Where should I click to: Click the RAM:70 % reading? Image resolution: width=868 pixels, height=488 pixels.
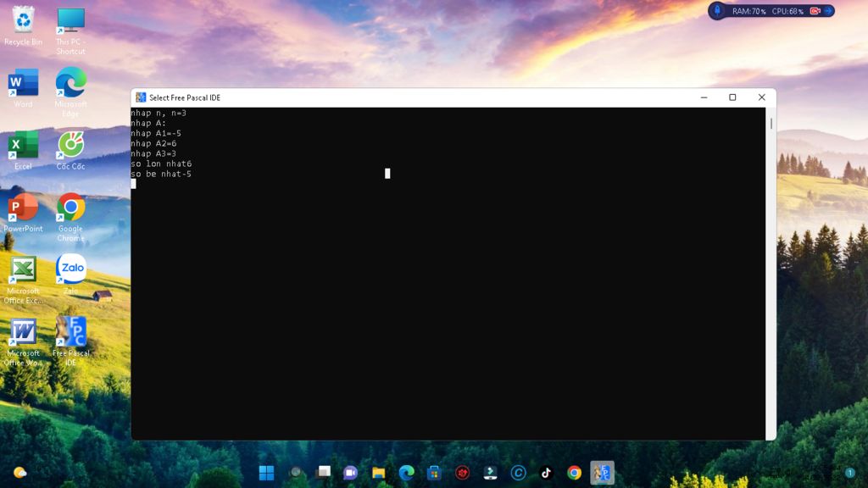(749, 11)
